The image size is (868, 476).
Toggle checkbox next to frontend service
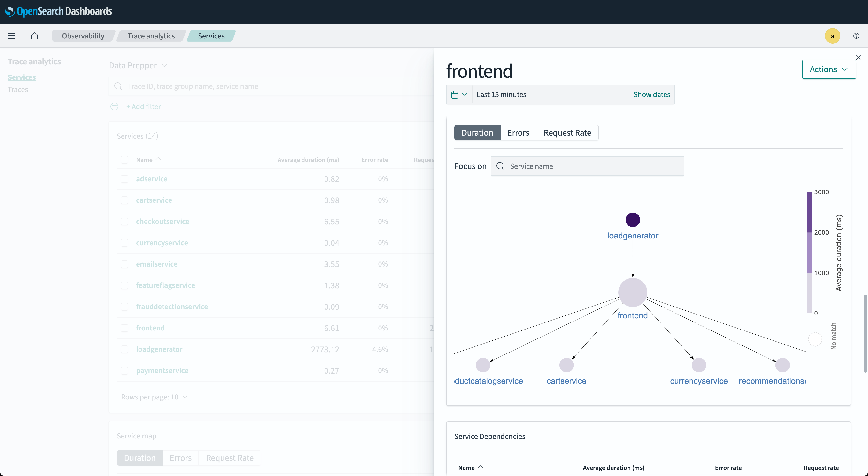pyautogui.click(x=124, y=328)
